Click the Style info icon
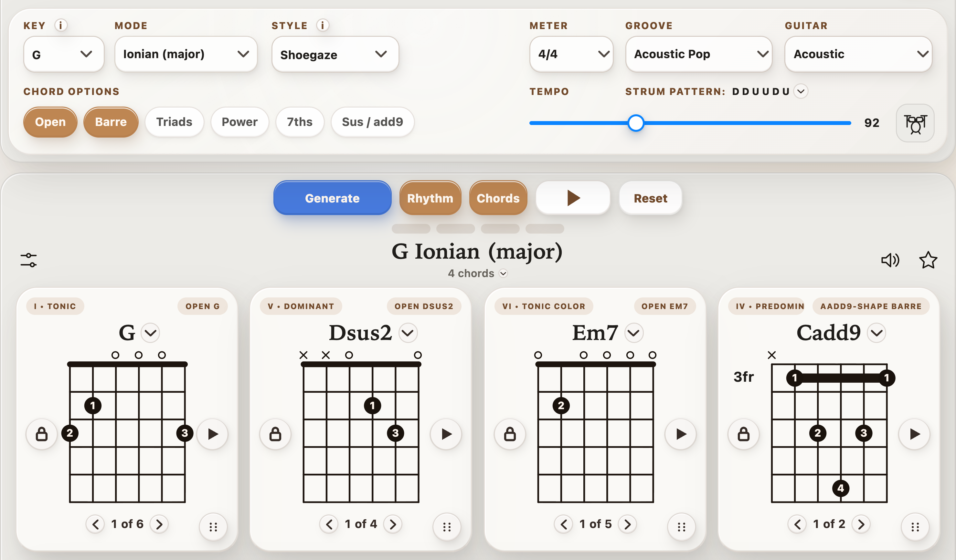 click(323, 26)
